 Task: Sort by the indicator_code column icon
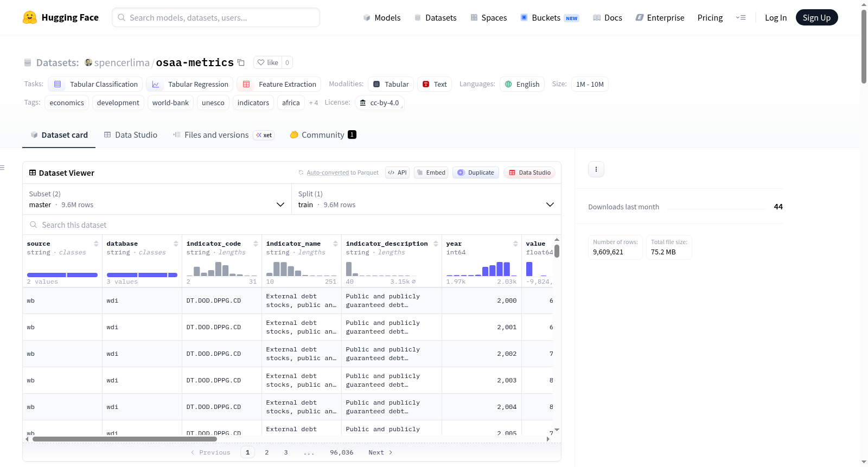(256, 244)
